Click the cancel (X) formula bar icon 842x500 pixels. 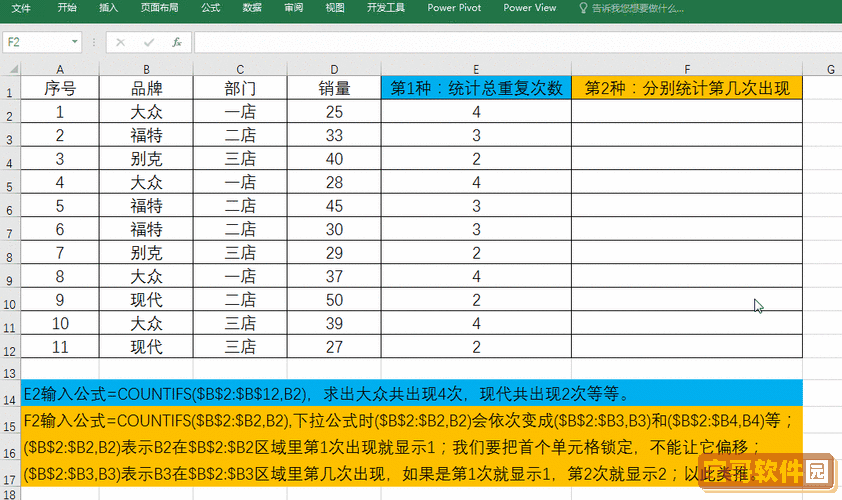[120, 42]
